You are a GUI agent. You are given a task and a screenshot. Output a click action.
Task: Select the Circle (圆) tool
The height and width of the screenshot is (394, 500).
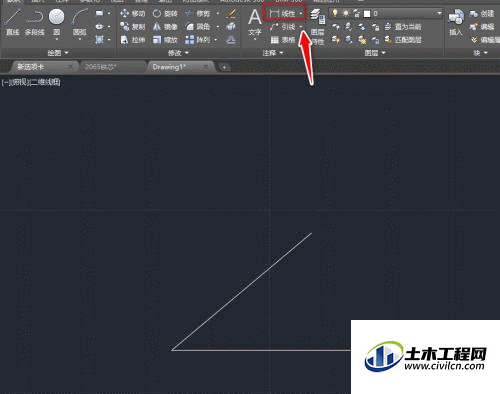click(x=56, y=22)
